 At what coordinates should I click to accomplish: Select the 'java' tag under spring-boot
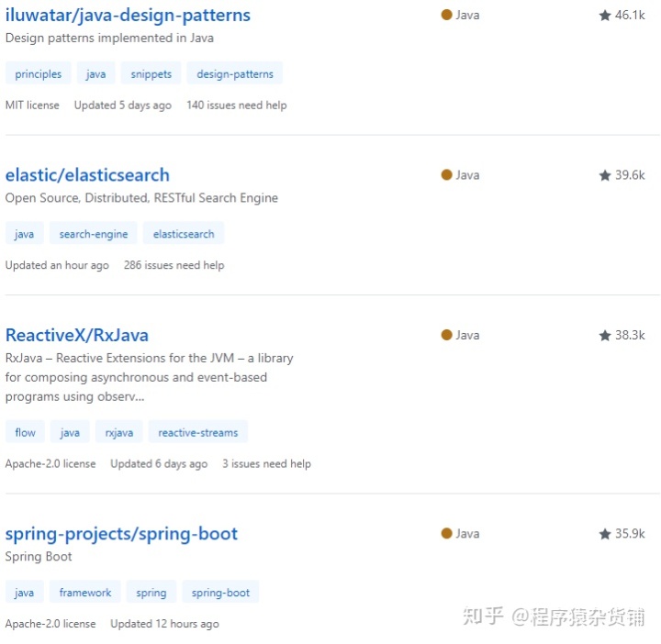[x=24, y=593]
